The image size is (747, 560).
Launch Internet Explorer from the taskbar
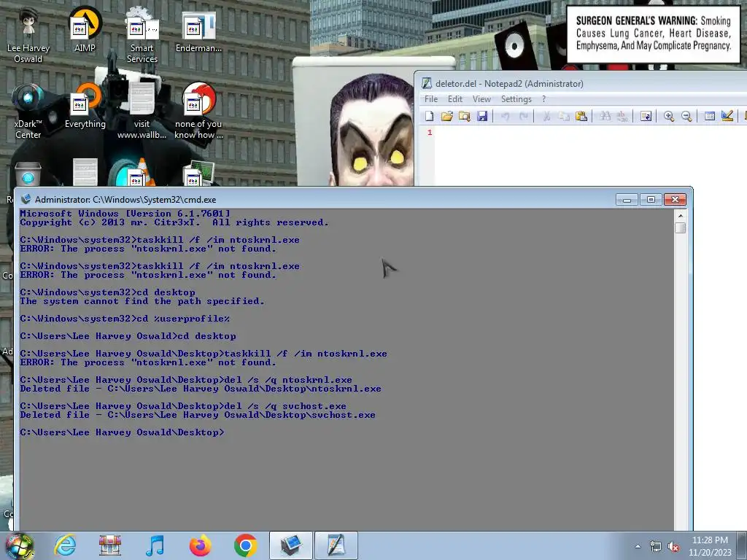click(x=65, y=545)
